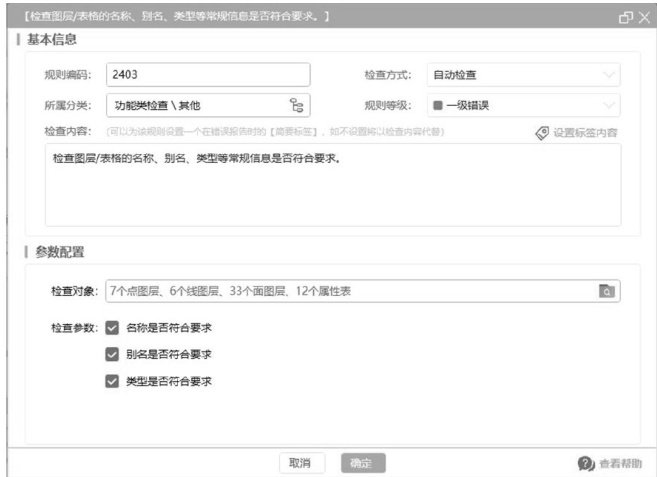Uncheck 名称是否符合要求

pyautogui.click(x=112, y=327)
